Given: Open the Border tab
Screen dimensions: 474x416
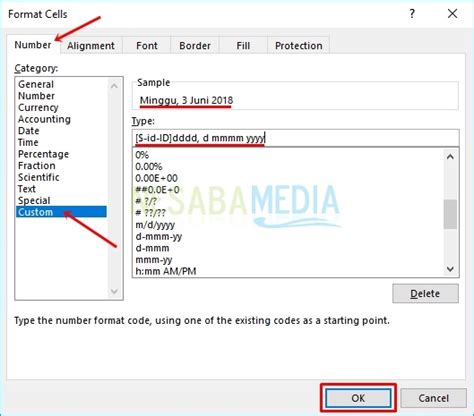Looking at the screenshot, I should [x=195, y=46].
